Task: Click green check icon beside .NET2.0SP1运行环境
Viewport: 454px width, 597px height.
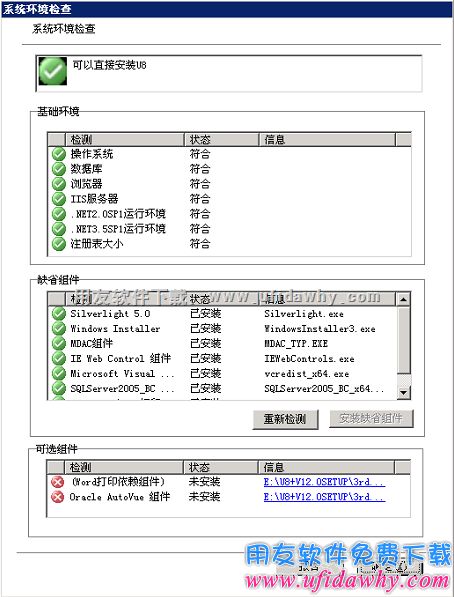Action: [x=59, y=214]
